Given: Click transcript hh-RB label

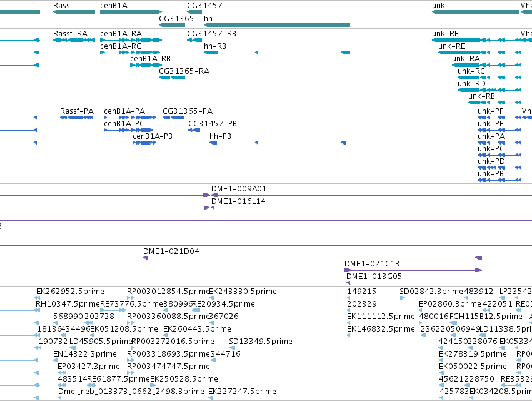Looking at the screenshot, I should pos(215,46).
